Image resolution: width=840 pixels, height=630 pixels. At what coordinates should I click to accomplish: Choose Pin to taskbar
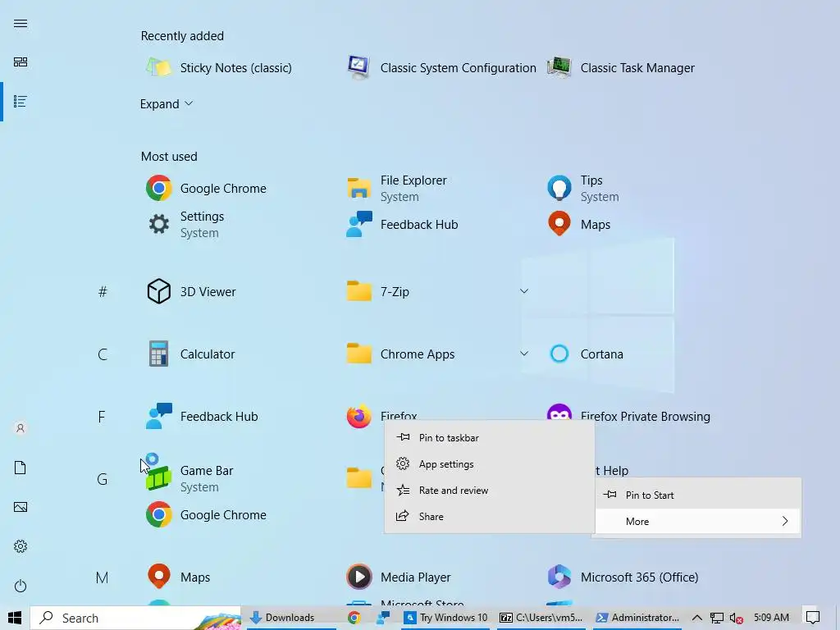(490, 438)
